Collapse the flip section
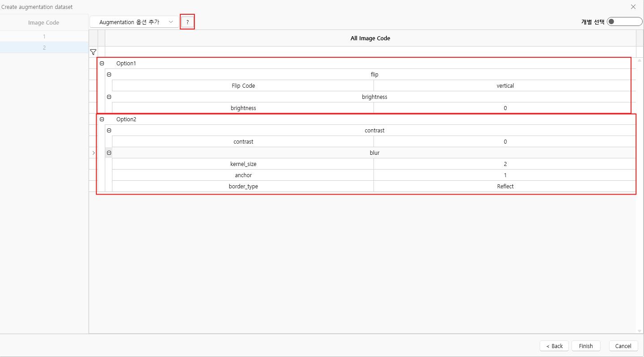 [x=109, y=75]
